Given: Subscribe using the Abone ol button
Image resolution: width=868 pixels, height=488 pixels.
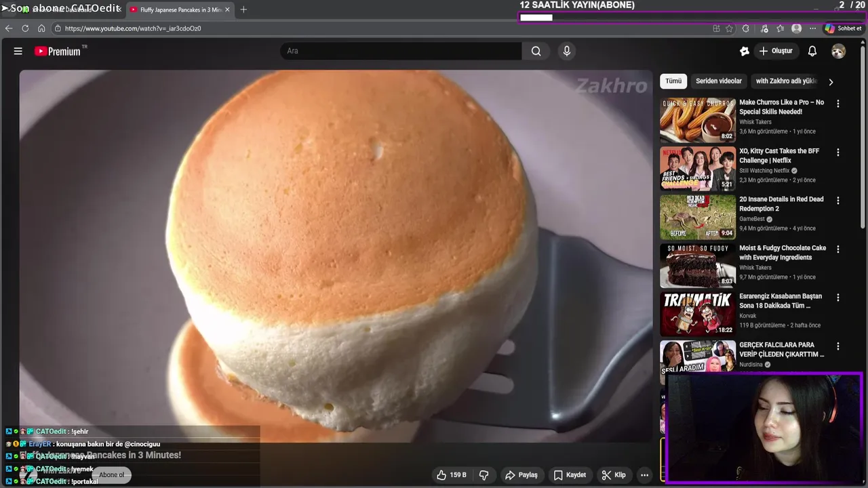Looking at the screenshot, I should [112, 474].
